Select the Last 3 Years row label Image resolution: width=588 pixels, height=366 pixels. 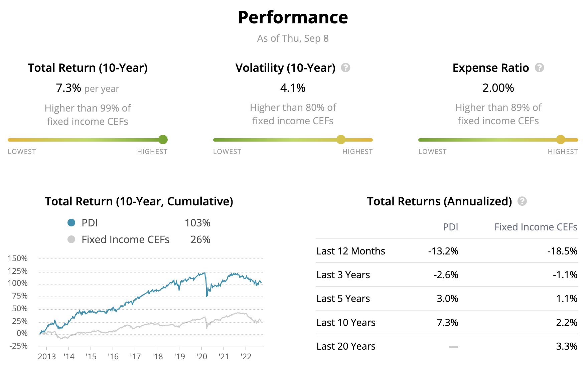click(343, 275)
